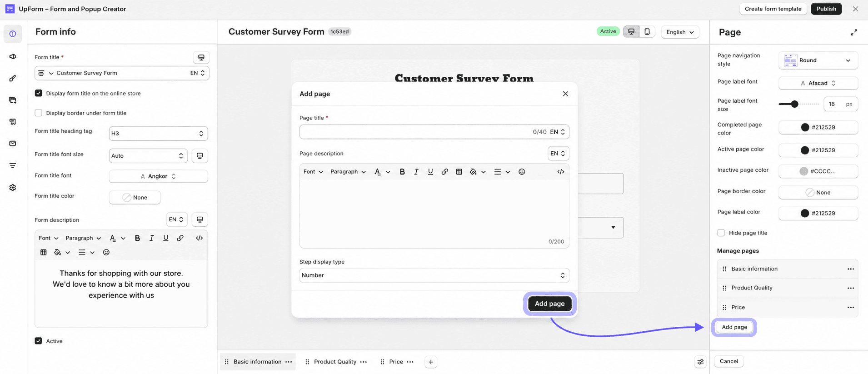Open Page navigation style Round dropdown
868x374 pixels.
click(x=818, y=60)
